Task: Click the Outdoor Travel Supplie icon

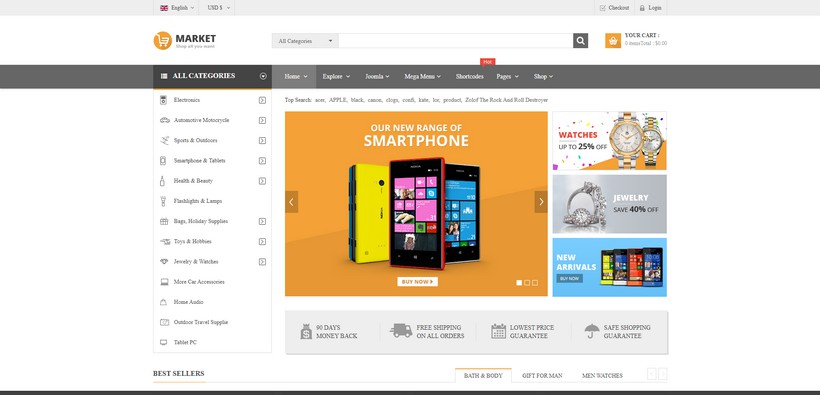Action: (164, 322)
